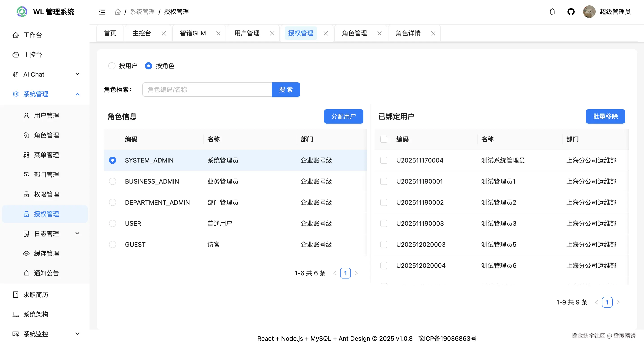Go to 缓存管理 sidebar item
Screen dimensions: 644x347
coord(47,253)
